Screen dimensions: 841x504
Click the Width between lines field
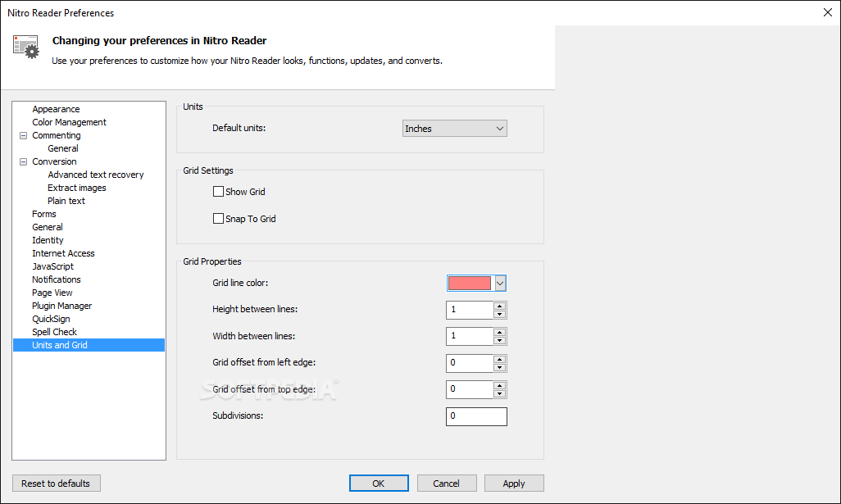[x=470, y=336]
